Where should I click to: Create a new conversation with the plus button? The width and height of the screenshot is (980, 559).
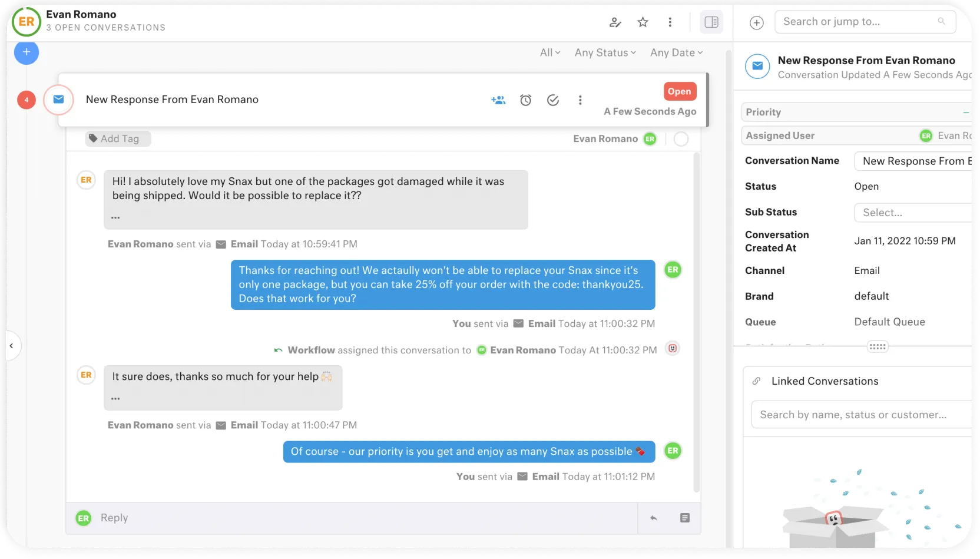26,52
